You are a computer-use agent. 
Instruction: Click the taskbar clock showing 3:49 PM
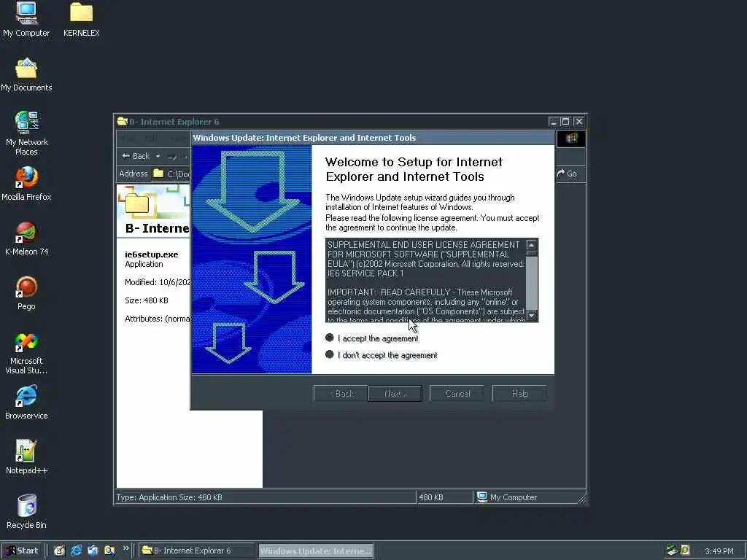click(x=719, y=551)
